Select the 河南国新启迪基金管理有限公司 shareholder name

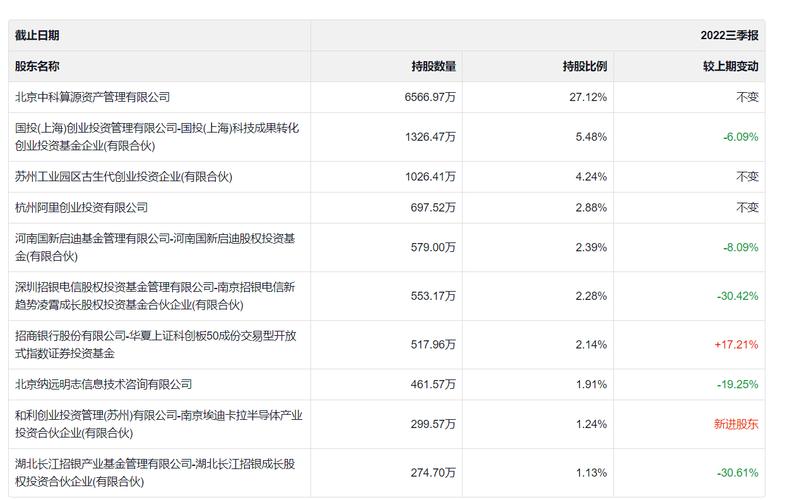click(155, 247)
